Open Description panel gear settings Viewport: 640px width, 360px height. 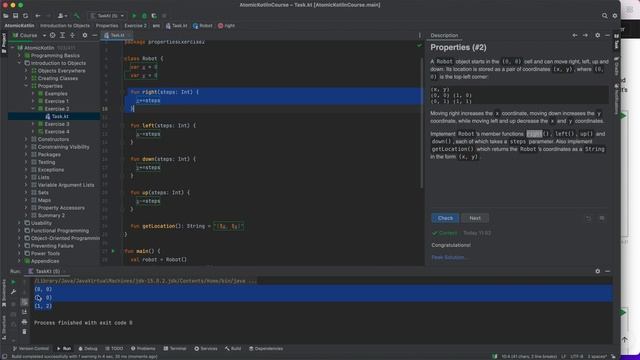click(x=598, y=35)
